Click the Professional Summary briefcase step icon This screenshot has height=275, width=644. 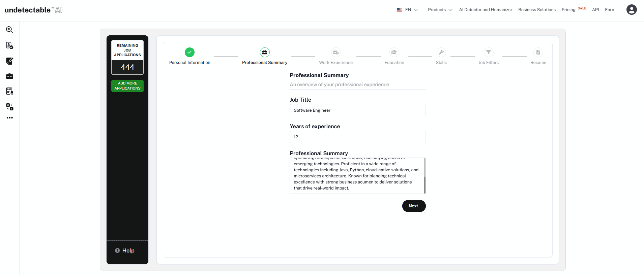click(x=265, y=52)
